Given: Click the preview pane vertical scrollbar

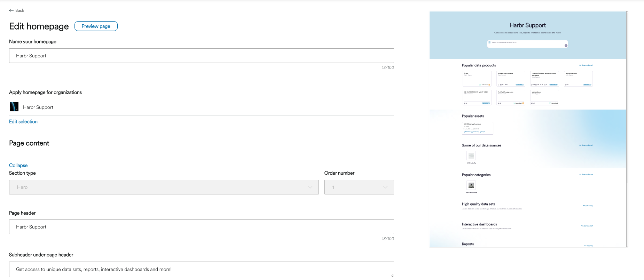Looking at the screenshot, I should (x=627, y=97).
